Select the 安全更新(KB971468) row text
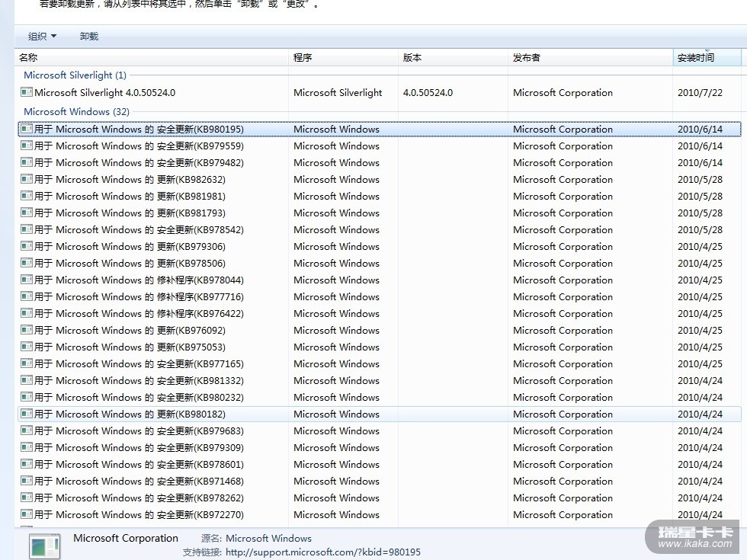Viewport: 747px width, 560px height. tap(139, 481)
